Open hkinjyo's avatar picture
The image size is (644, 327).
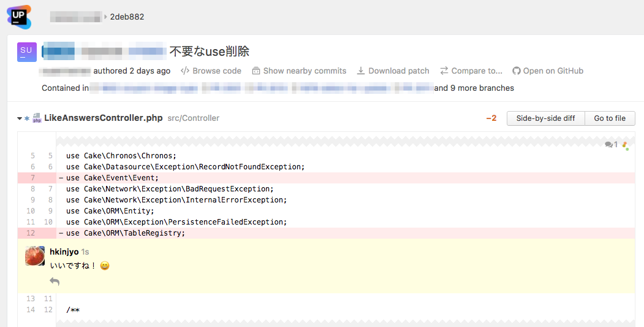(x=35, y=256)
